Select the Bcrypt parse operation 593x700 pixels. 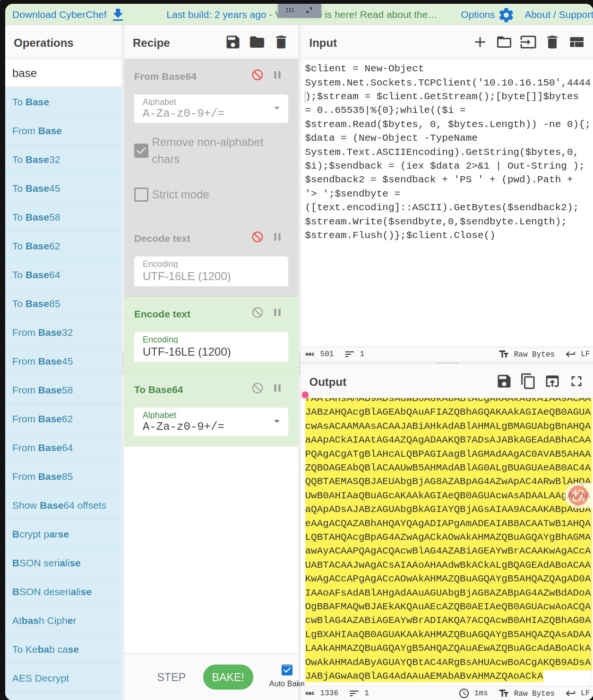pyautogui.click(x=63, y=534)
